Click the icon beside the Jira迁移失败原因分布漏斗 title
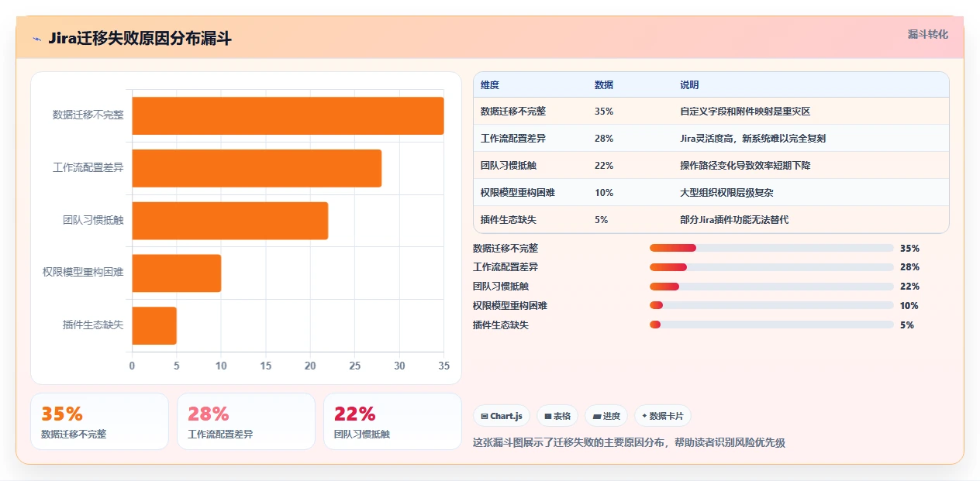This screenshot has width=980, height=481. [37, 39]
